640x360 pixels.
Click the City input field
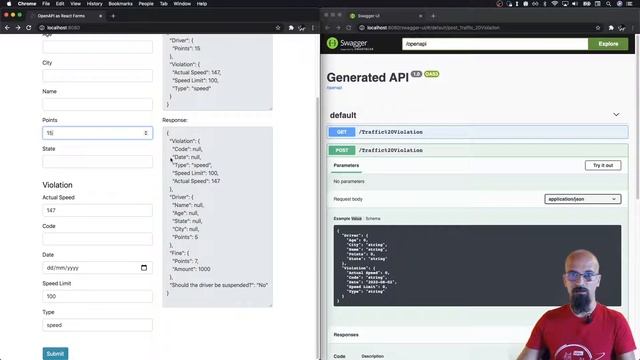coord(98,76)
